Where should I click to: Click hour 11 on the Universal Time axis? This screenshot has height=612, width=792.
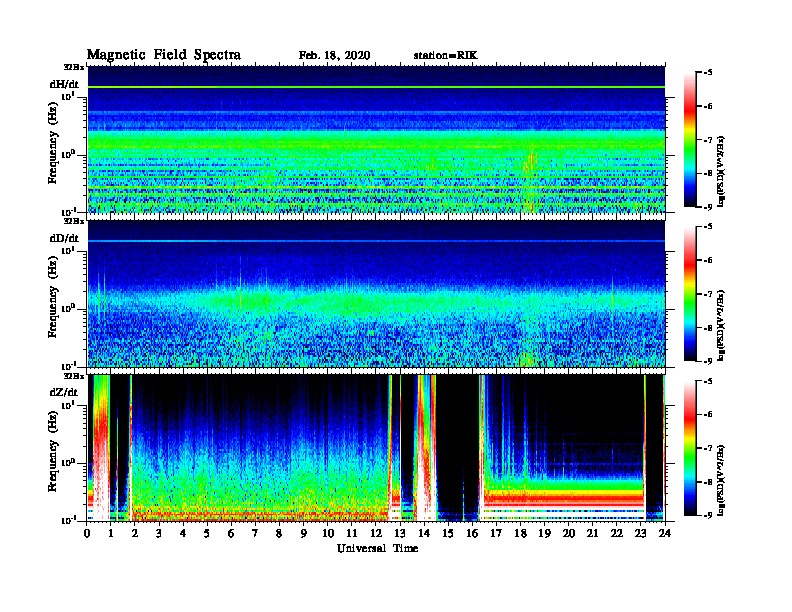point(352,533)
